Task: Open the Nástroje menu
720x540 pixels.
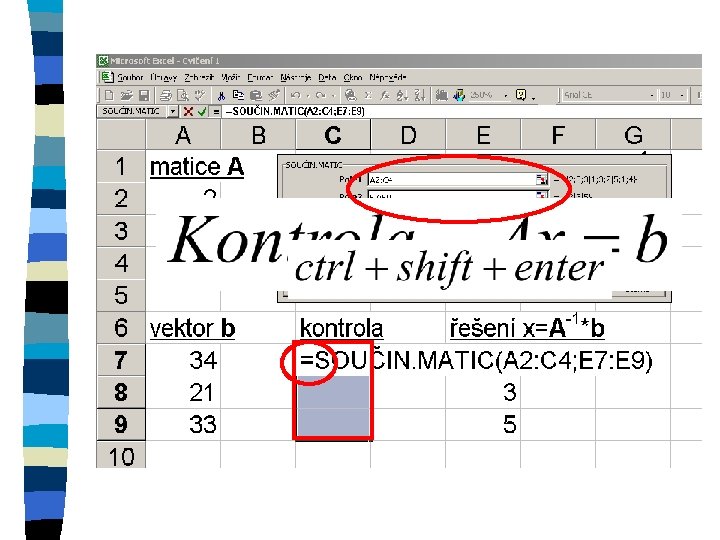Action: tap(296, 78)
